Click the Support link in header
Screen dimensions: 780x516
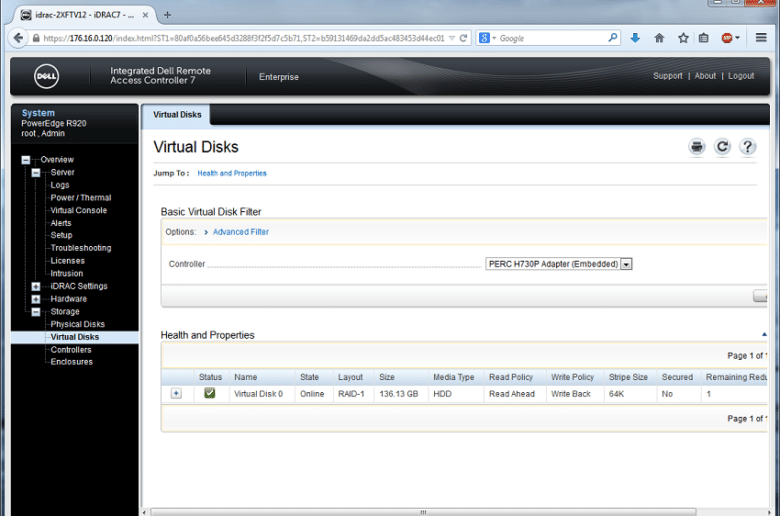(668, 76)
